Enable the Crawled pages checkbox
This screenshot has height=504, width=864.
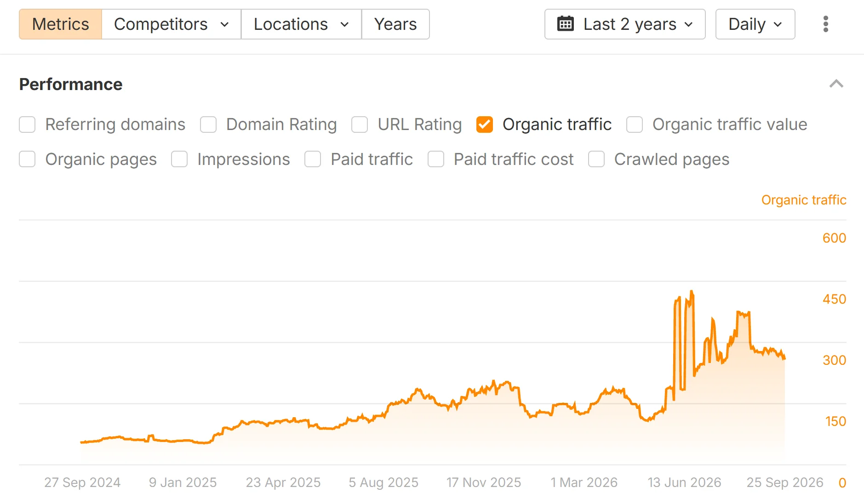596,159
